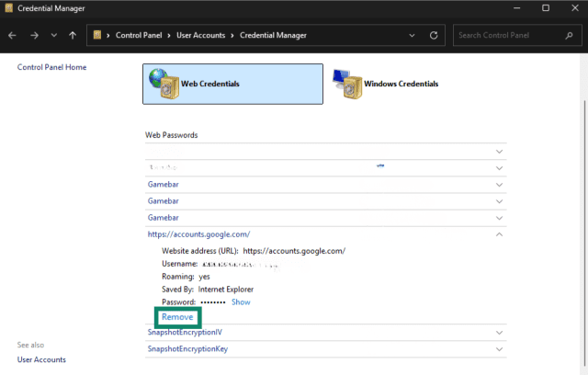Image resolution: width=588 pixels, height=375 pixels.
Task: Close the Credential Manager window
Action: (x=575, y=8)
